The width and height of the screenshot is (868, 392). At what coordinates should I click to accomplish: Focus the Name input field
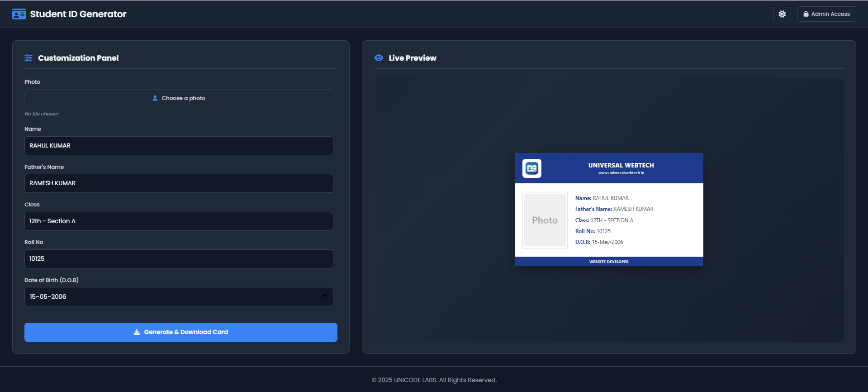[179, 146]
